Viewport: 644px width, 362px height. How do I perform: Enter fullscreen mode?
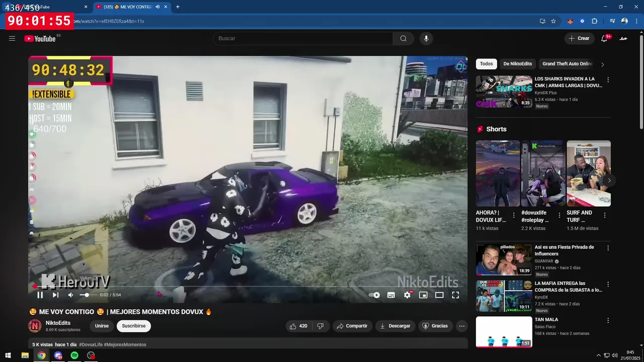click(455, 295)
